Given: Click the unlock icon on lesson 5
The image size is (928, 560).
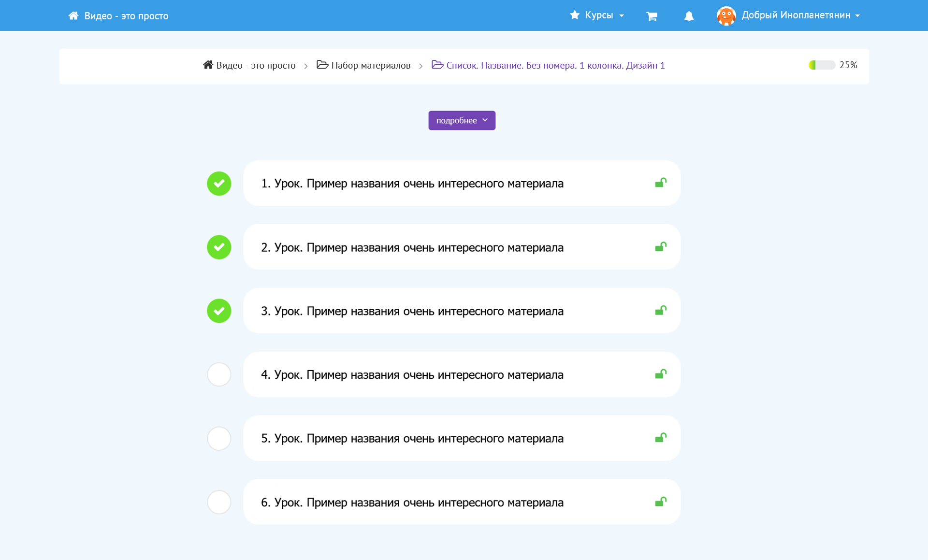Looking at the screenshot, I should (x=660, y=438).
